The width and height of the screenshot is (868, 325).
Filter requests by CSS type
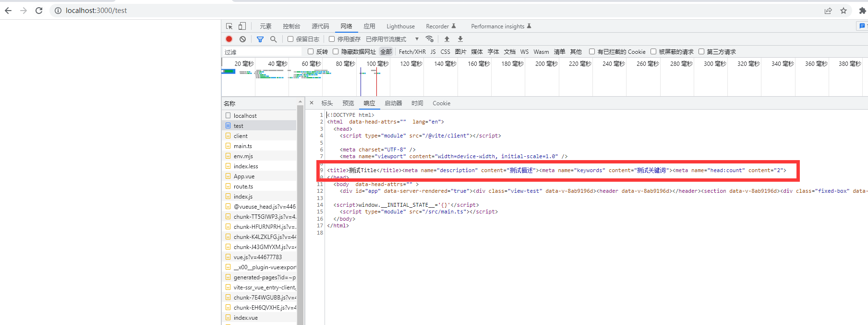pyautogui.click(x=445, y=51)
